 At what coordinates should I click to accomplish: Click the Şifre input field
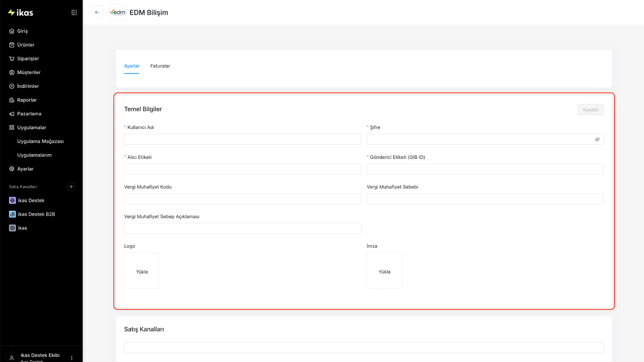pyautogui.click(x=485, y=139)
